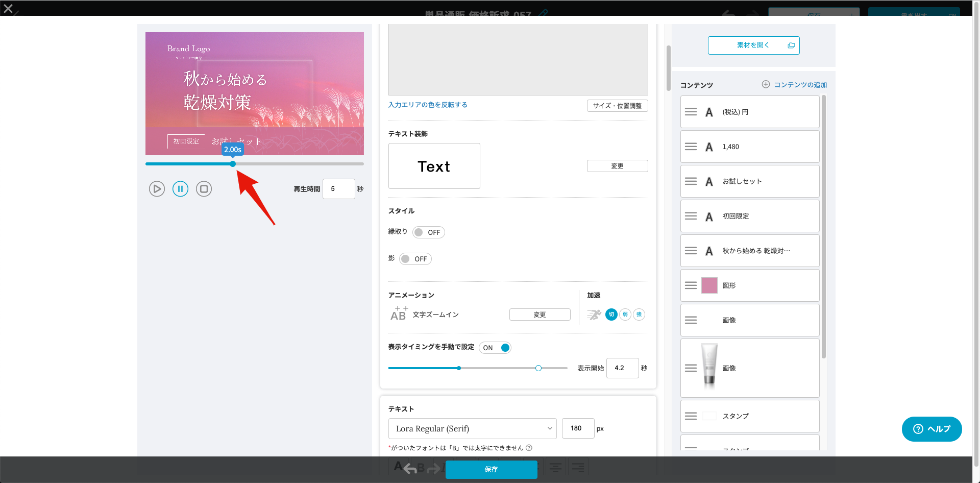The height and width of the screenshot is (483, 980).
Task: Click drag handle of tube 画像 row
Action: pos(691,368)
